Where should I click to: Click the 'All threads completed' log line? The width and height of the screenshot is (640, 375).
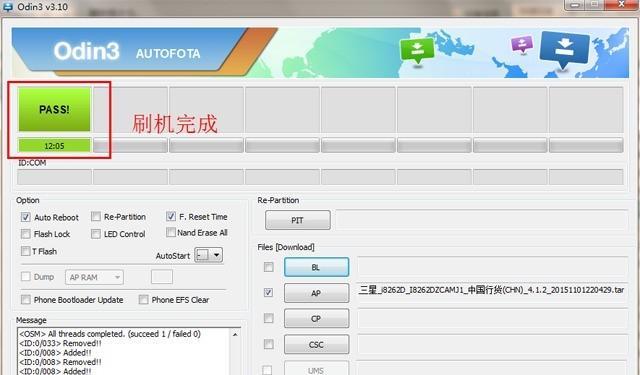click(110, 334)
